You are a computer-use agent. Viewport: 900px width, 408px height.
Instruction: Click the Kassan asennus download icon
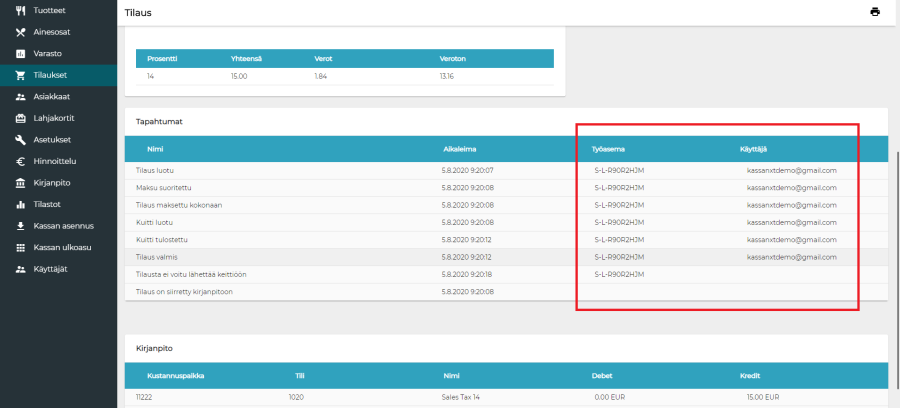click(x=21, y=226)
